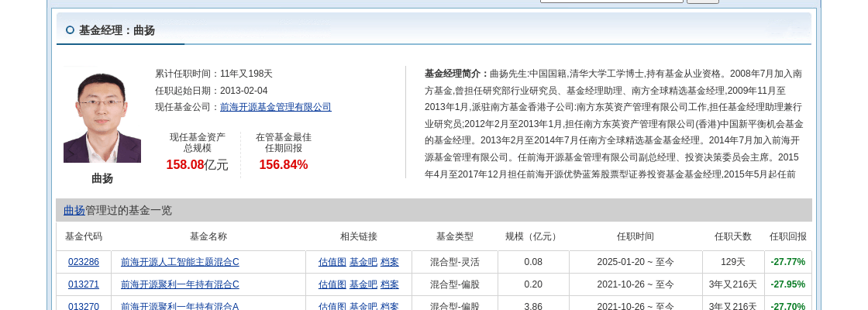The image size is (868, 310).
Task: Open 估值图 for fund 013271
Action: (x=332, y=284)
